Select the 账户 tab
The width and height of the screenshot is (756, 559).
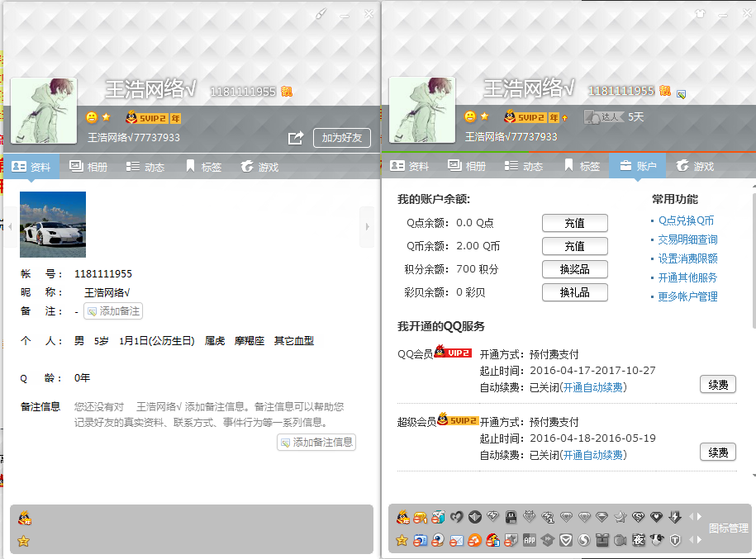tap(637, 166)
